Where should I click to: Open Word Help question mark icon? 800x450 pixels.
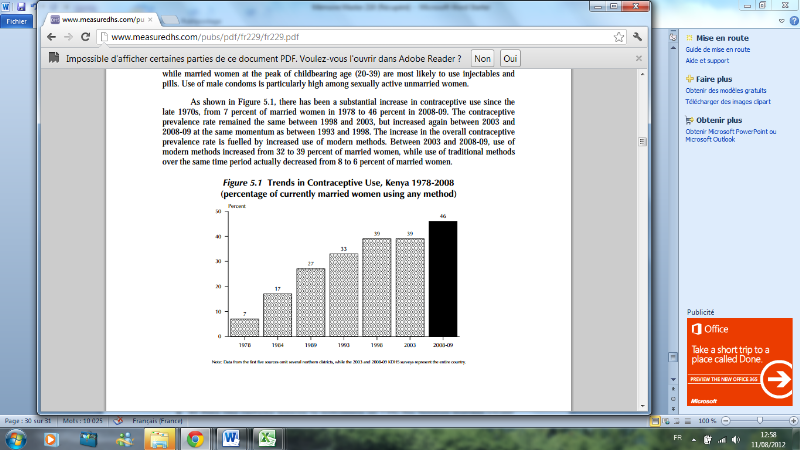click(794, 21)
